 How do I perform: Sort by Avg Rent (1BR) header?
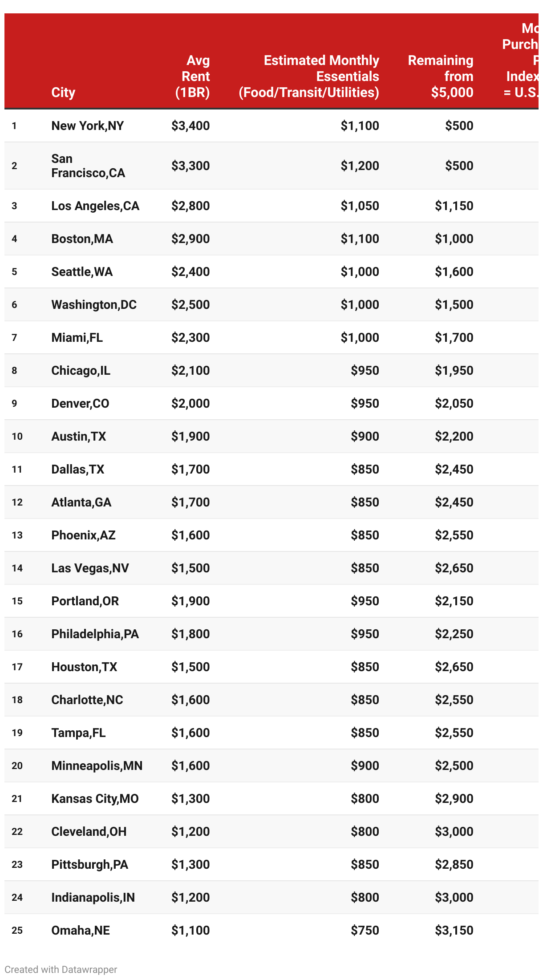tap(192, 76)
